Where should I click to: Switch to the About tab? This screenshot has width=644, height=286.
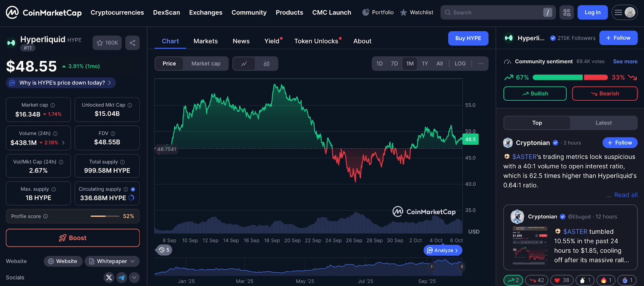pos(362,41)
